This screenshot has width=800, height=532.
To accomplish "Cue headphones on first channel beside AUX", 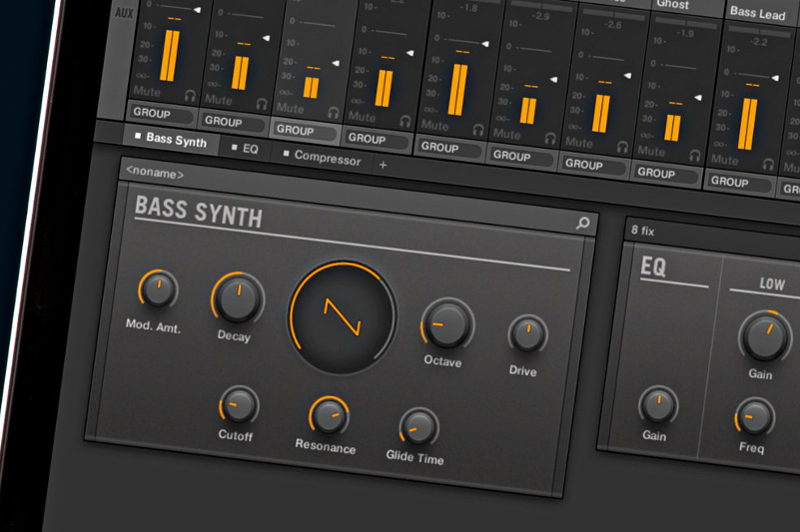I will [x=191, y=96].
